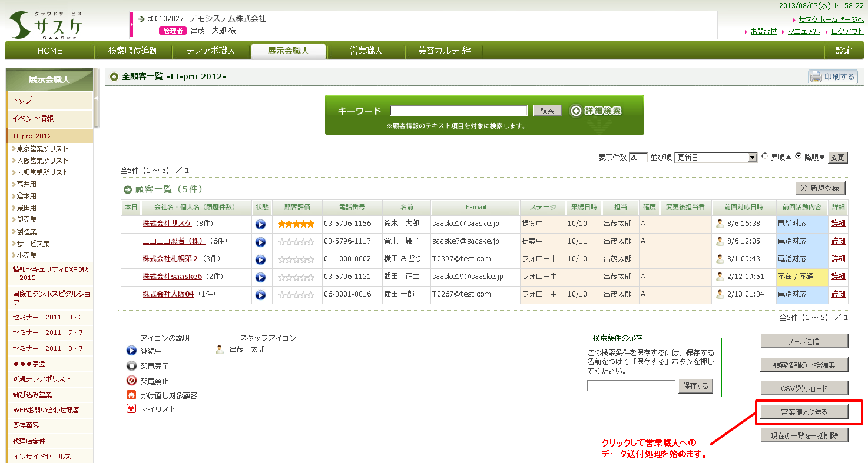The height and width of the screenshot is (463, 868).
Task: Click staff icon beside 2/12 09:51
Action: tap(720, 277)
